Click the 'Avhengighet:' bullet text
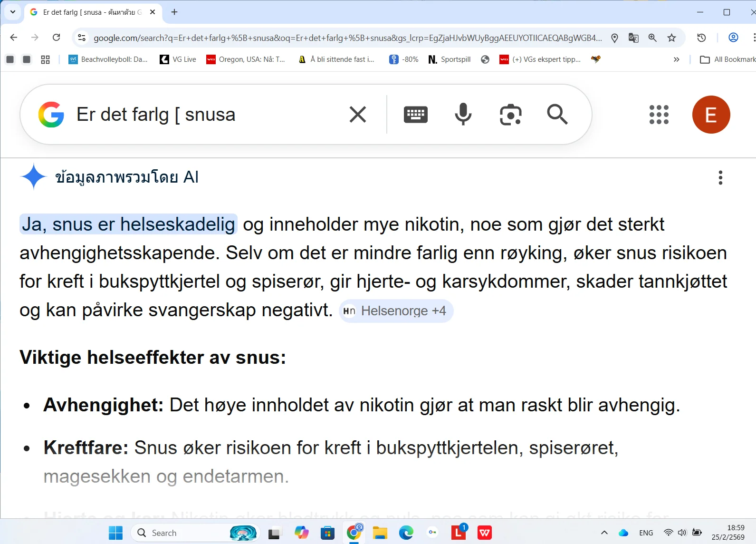Viewport: 756px width, 544px height. (103, 405)
